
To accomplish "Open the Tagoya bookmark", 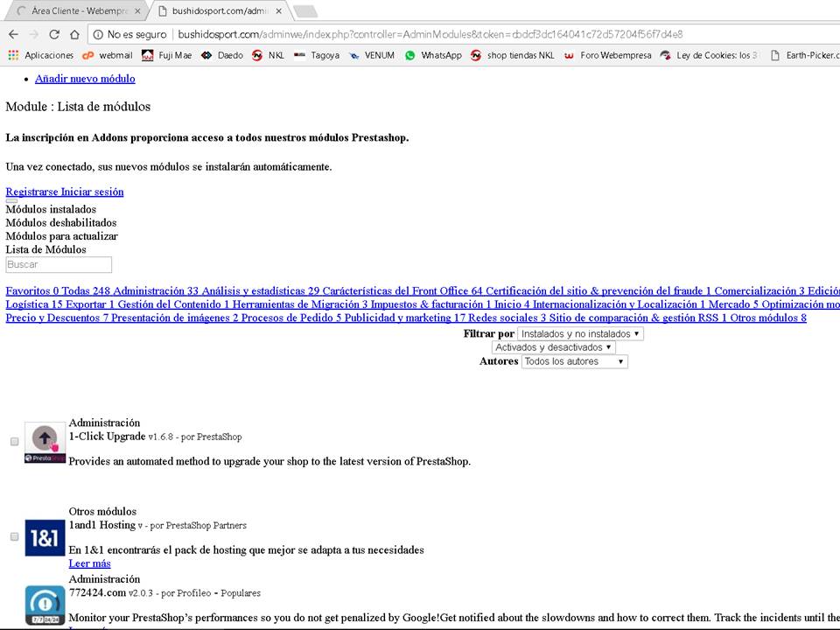I will coord(317,55).
